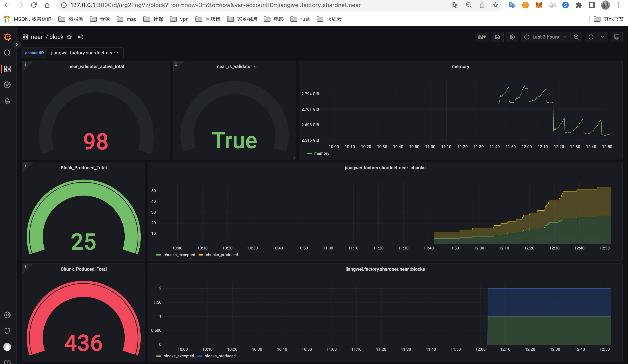The height and width of the screenshot is (364, 628).
Task: Refresh the dashboard
Action: pos(591,37)
